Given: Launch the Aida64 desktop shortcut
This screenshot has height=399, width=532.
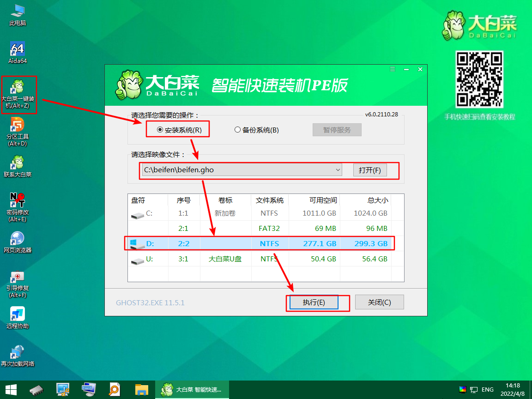Looking at the screenshot, I should click(x=17, y=53).
